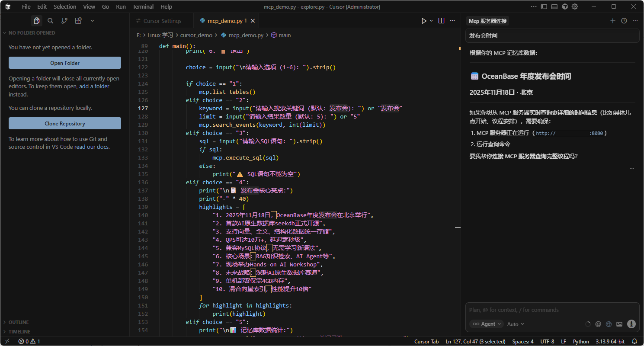Click the globe web search icon
This screenshot has width=644, height=346.
point(609,324)
